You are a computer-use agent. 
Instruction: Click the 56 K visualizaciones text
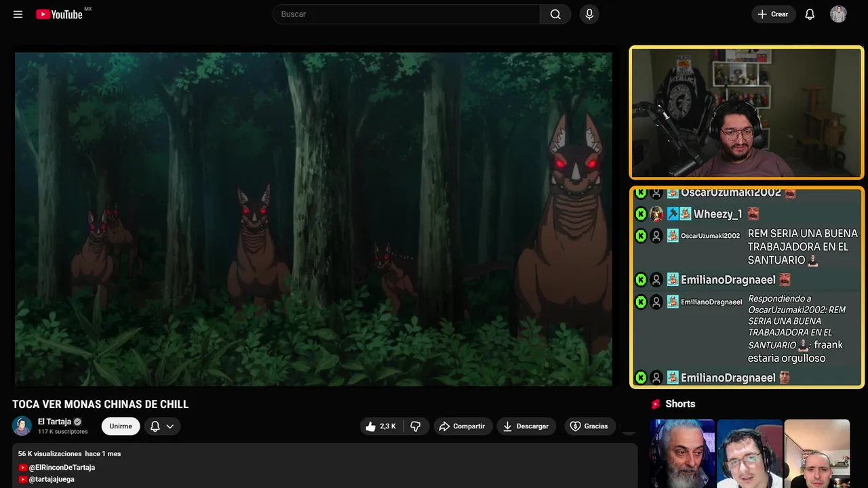50,453
